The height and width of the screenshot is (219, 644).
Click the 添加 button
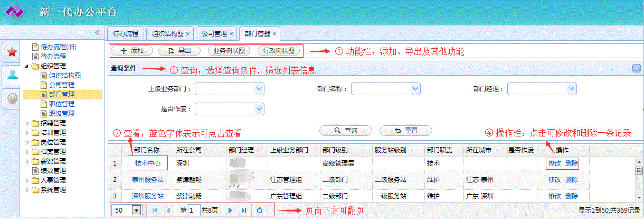[131, 51]
